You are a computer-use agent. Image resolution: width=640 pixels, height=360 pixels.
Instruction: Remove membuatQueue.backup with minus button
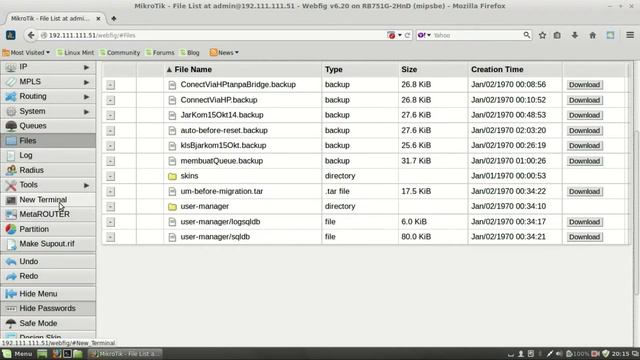pyautogui.click(x=110, y=161)
